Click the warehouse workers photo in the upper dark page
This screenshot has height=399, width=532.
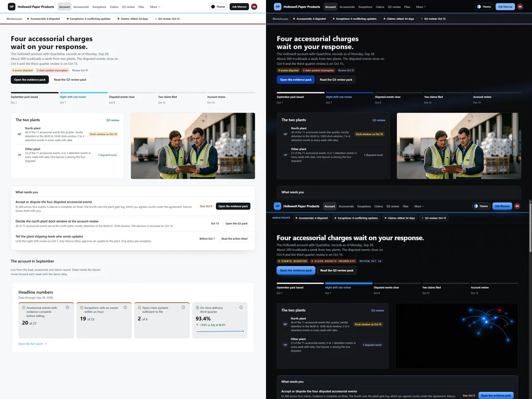[x=459, y=146]
